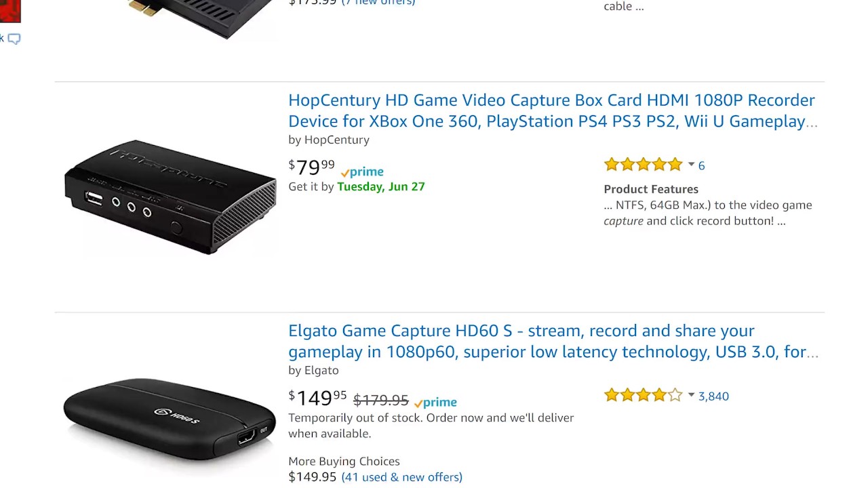
Task: View the 3,840 Elgato customer reviews
Action: click(713, 396)
